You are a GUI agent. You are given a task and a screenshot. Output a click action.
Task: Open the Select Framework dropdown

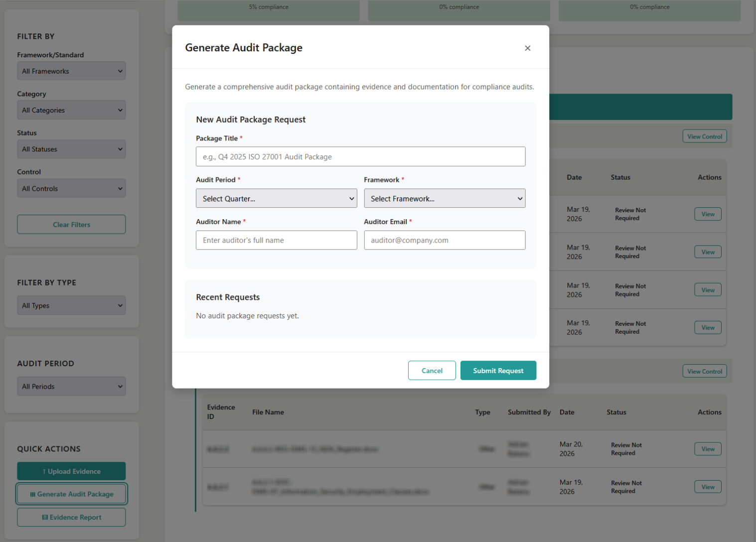[445, 198]
